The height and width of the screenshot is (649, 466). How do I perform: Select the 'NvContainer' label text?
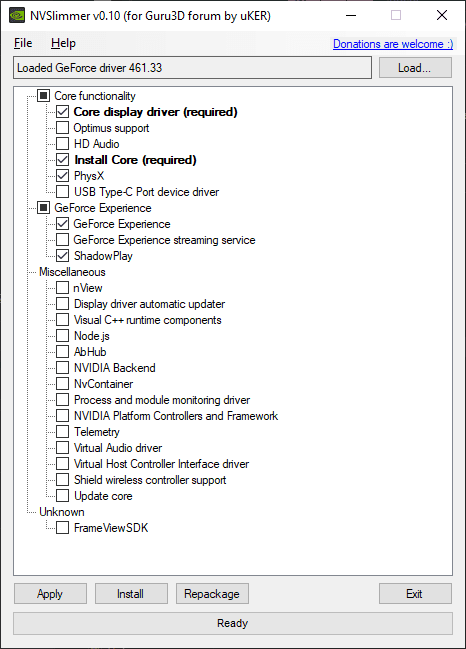(x=103, y=384)
